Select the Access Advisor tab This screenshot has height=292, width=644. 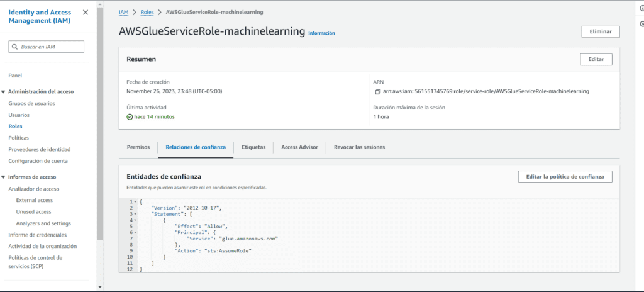coord(299,147)
